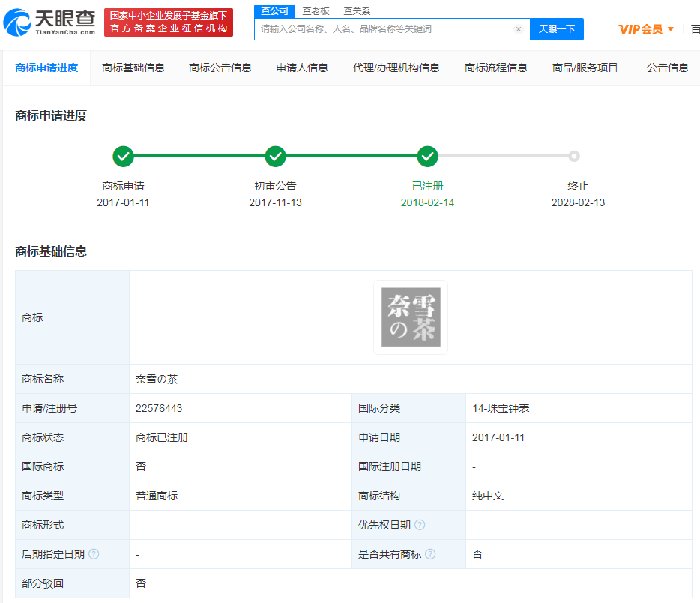Click the termination date 2028-02-13

tap(578, 202)
